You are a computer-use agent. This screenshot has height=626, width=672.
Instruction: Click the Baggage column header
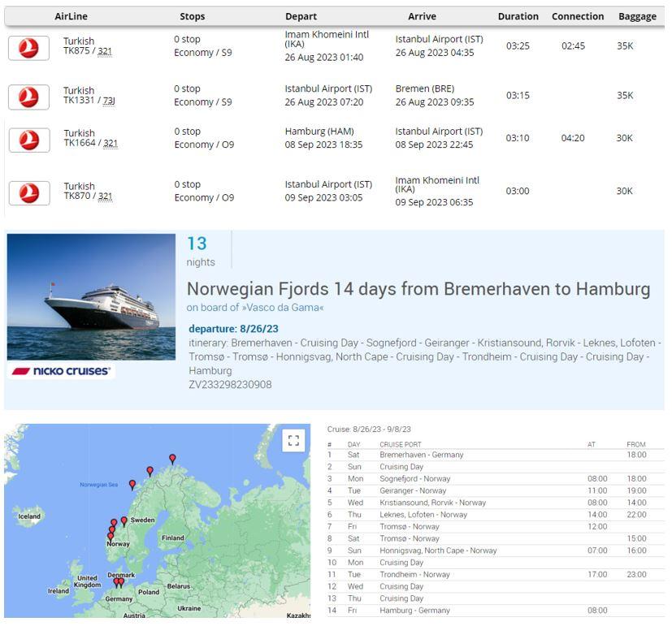637,16
